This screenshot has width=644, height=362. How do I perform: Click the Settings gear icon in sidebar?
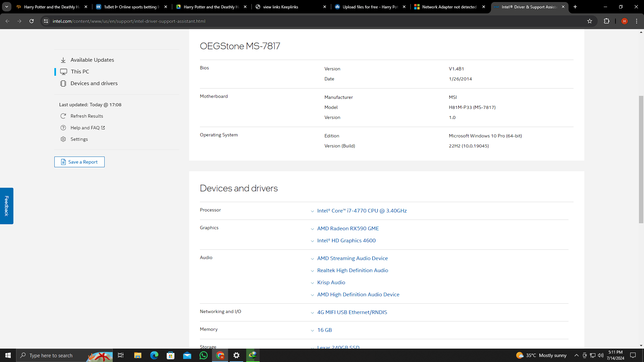click(63, 139)
